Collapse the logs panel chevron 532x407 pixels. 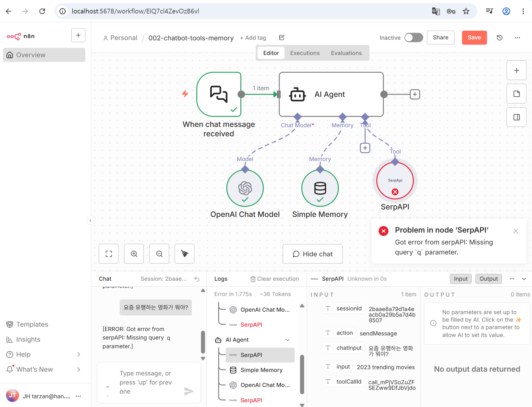pyautogui.click(x=524, y=279)
